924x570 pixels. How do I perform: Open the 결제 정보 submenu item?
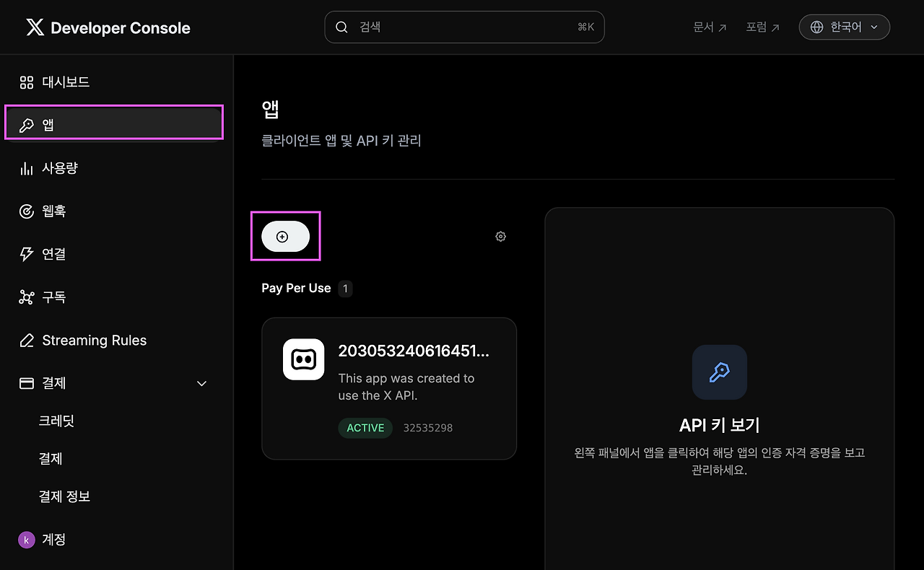coord(64,497)
